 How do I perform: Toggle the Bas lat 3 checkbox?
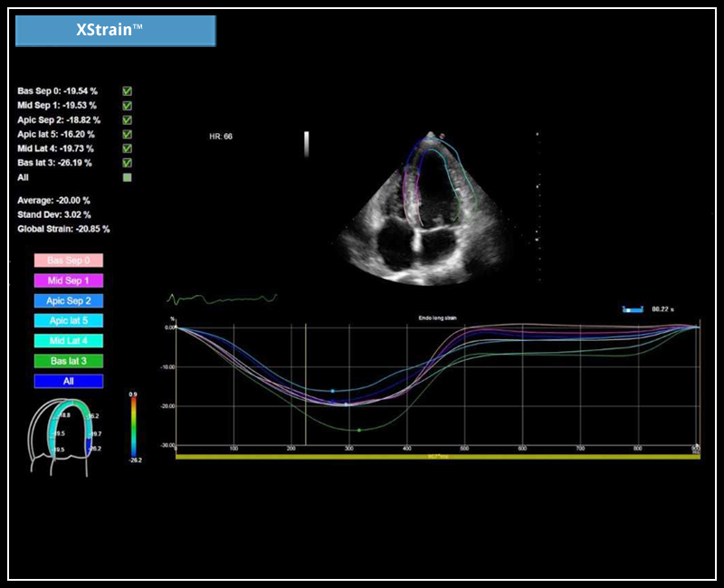[x=128, y=163]
